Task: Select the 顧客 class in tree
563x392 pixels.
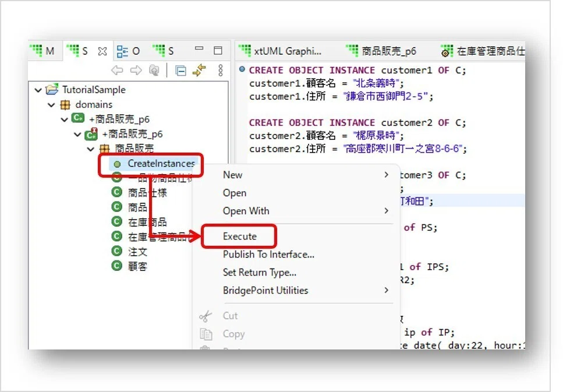Action: [x=137, y=266]
